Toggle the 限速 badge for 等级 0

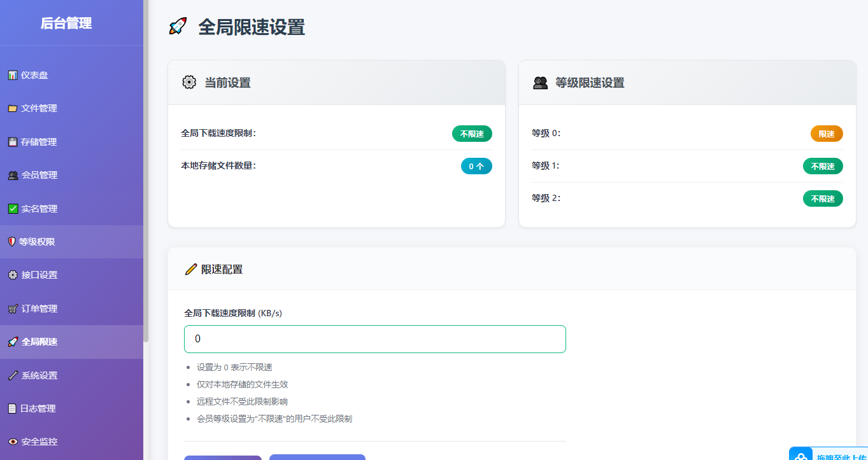827,134
